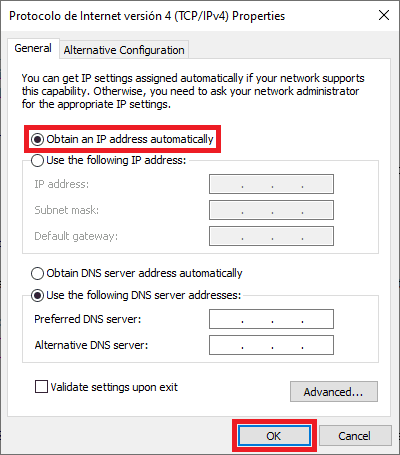Click the Validate settings upon exit label
This screenshot has height=455, width=400.
(114, 387)
